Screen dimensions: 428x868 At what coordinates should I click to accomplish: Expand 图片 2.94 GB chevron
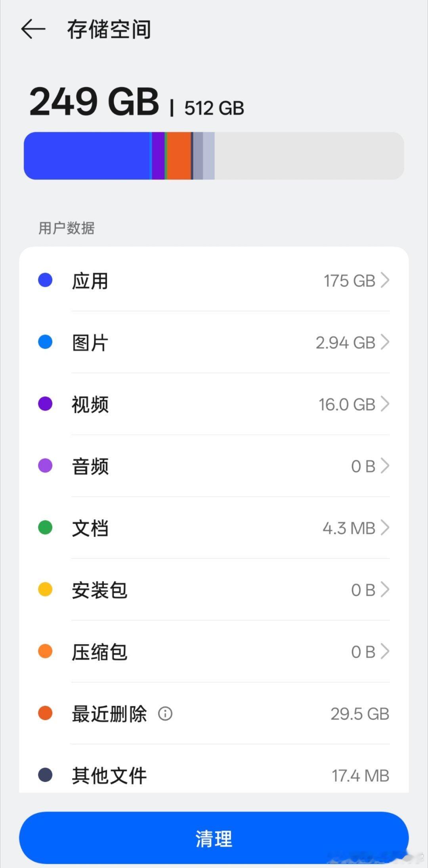(385, 342)
